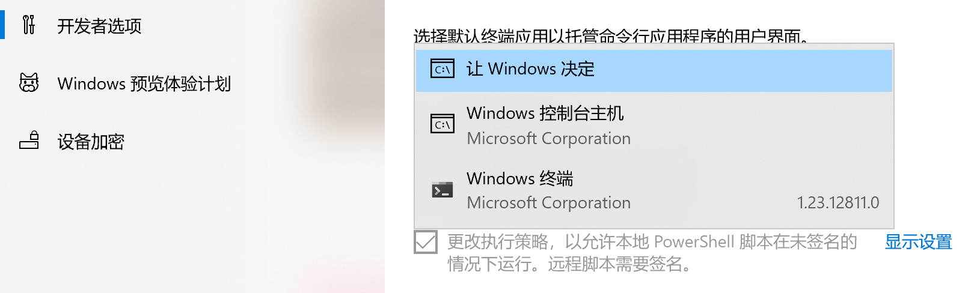Click the Windows 终端 app icon
The image size is (980, 293).
click(443, 190)
